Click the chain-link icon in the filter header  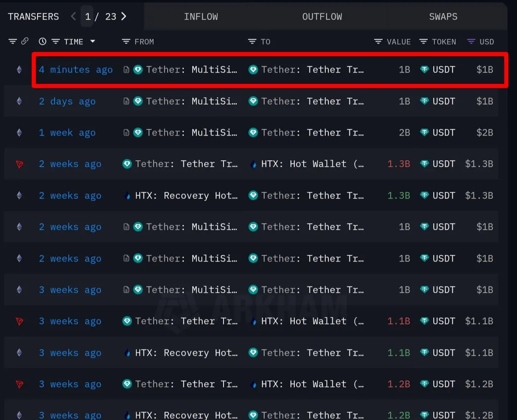tap(25, 41)
